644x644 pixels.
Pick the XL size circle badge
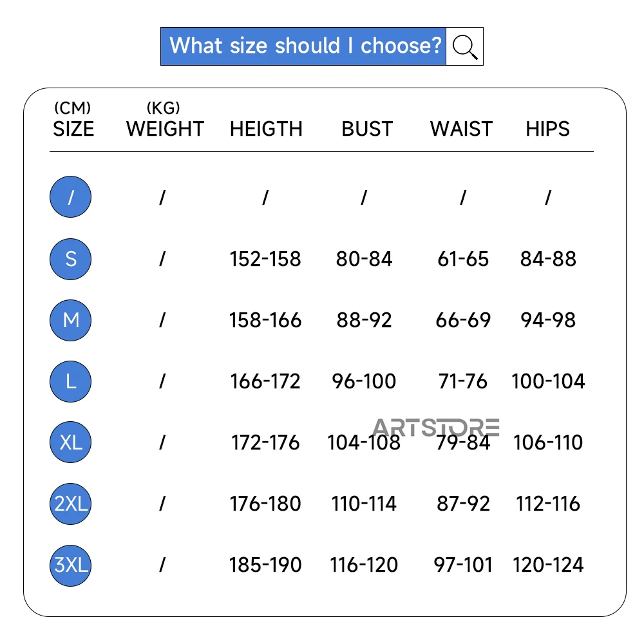pyautogui.click(x=70, y=442)
